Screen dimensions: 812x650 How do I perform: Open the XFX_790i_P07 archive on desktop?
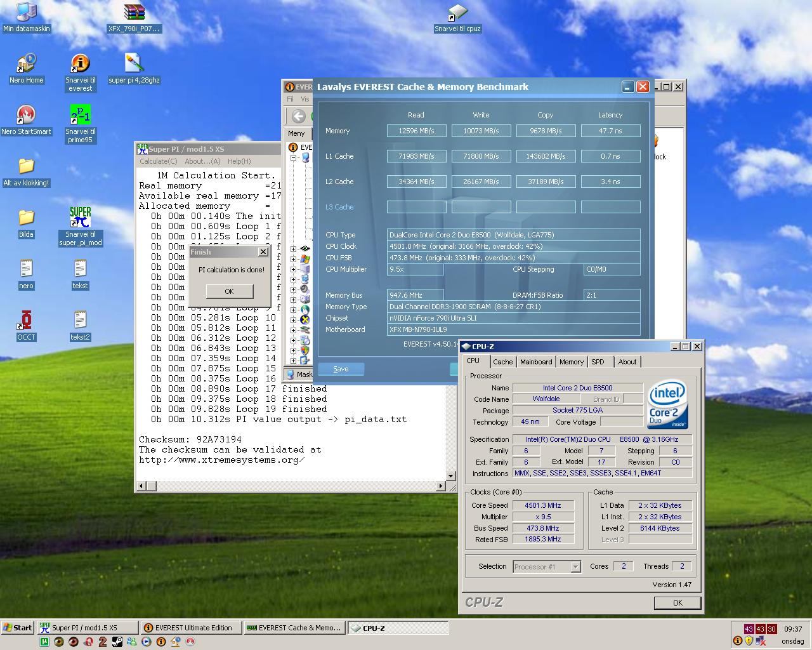134,18
